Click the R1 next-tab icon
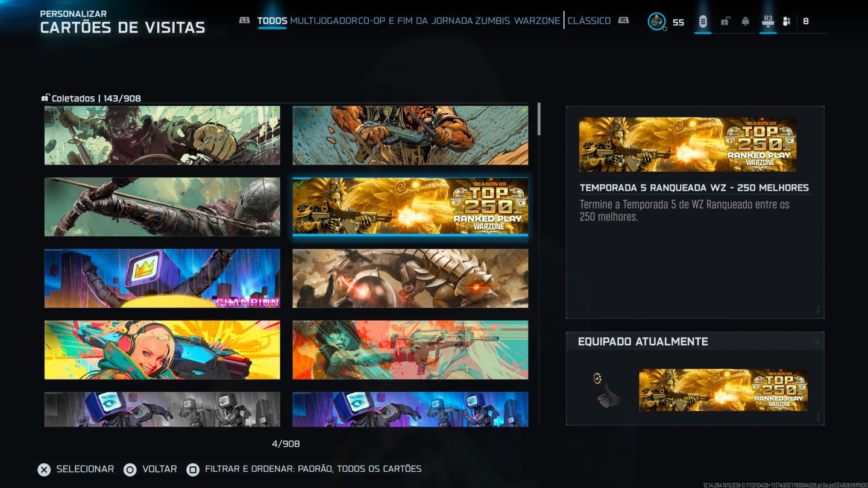Screen dimensions: 868x488 point(623,20)
